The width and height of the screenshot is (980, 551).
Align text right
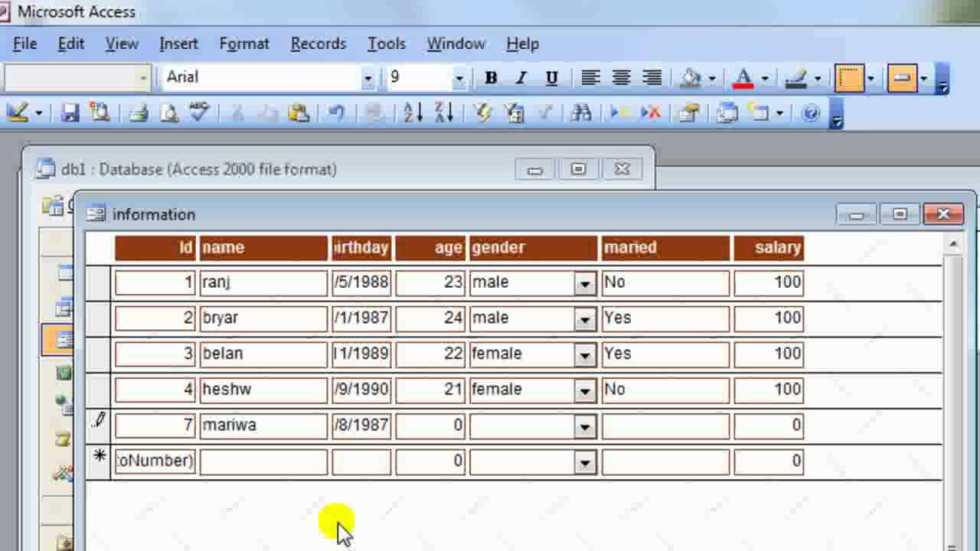tap(652, 78)
